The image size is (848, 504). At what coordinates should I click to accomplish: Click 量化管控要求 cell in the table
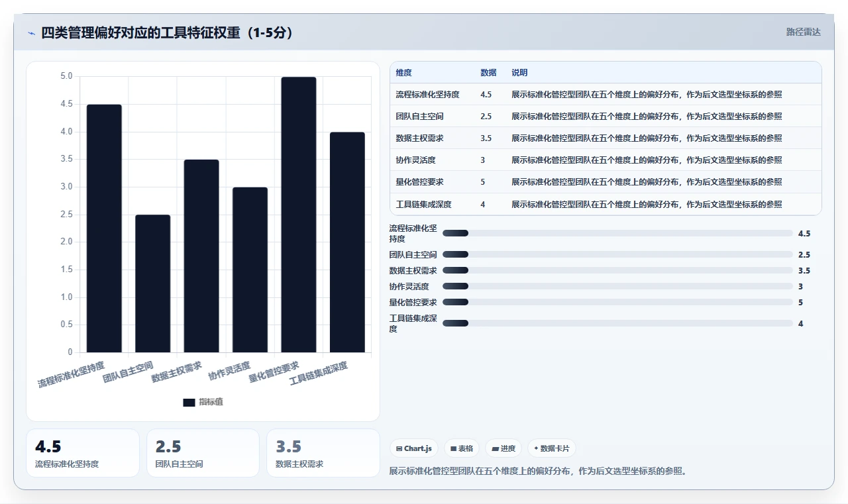[x=419, y=182]
